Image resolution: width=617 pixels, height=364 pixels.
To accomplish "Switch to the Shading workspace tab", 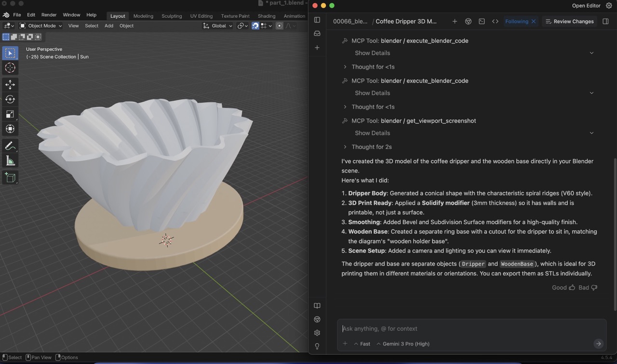I will [x=266, y=15].
